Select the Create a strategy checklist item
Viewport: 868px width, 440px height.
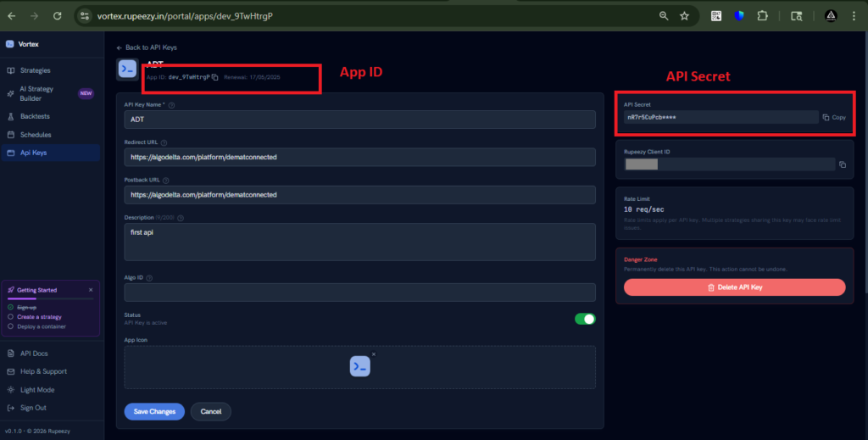click(40, 317)
